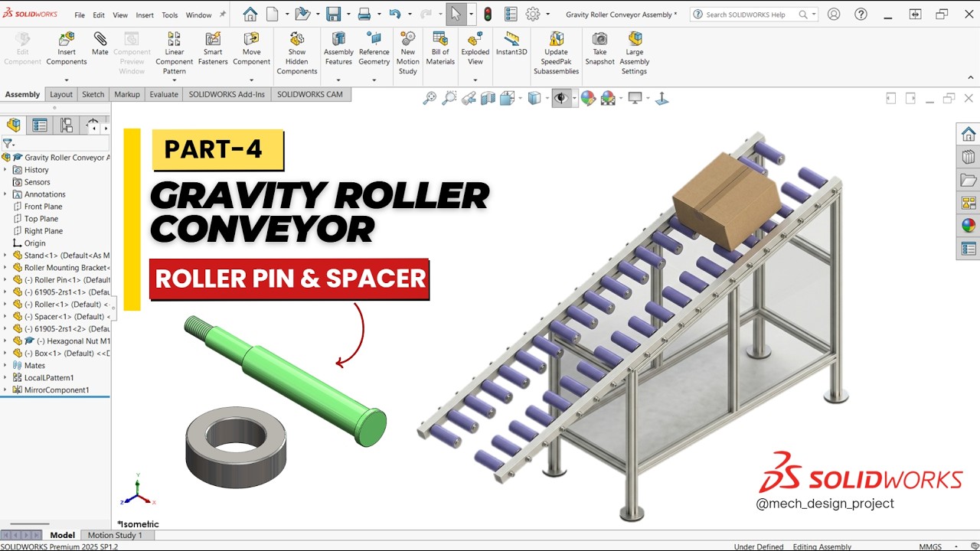Image resolution: width=980 pixels, height=551 pixels.
Task: Click the Zoom to Fit icon
Action: pyautogui.click(x=430, y=98)
